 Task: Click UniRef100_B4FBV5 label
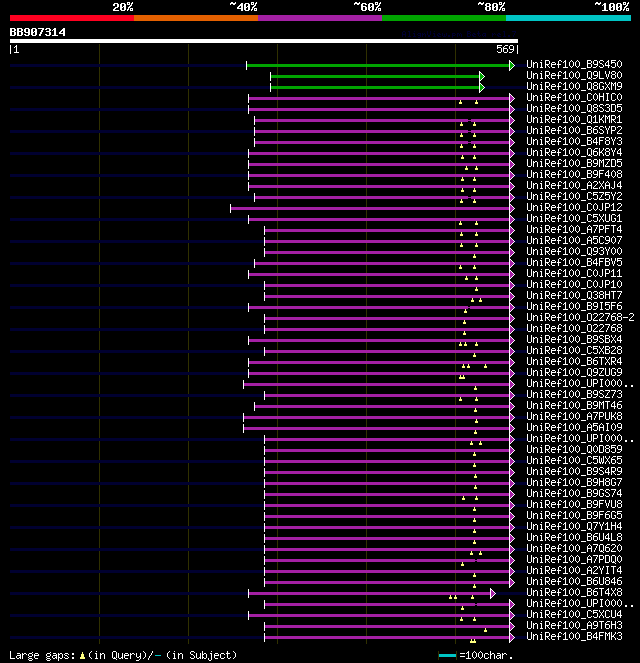[574, 262]
